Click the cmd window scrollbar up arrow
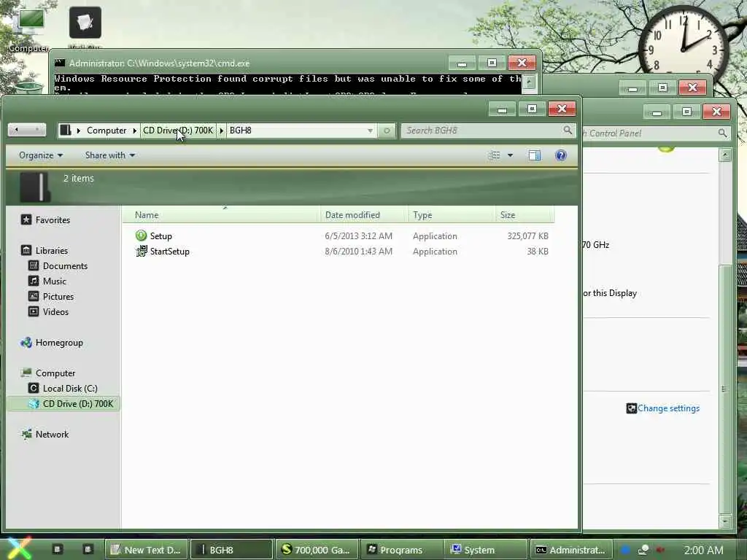747x560 pixels. (x=529, y=82)
